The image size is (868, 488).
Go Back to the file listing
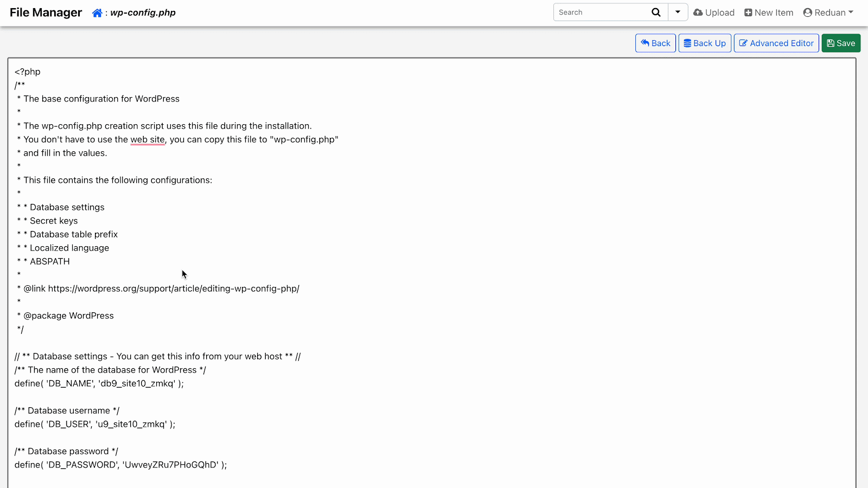[x=655, y=43]
